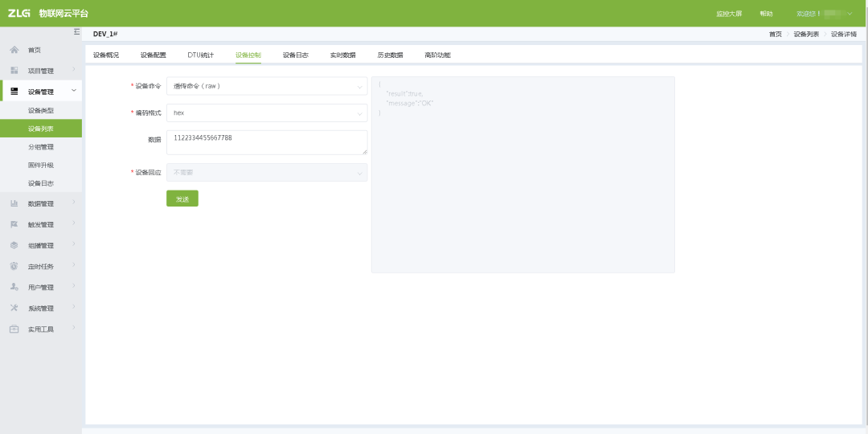Click the 系统管理 tools icon
The height and width of the screenshot is (434, 868).
tap(14, 308)
